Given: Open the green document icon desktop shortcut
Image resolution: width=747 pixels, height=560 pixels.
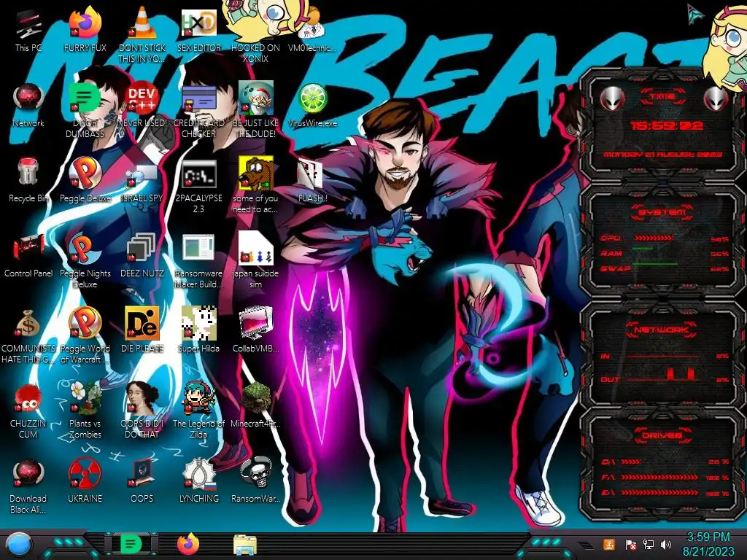Looking at the screenshot, I should tap(85, 111).
